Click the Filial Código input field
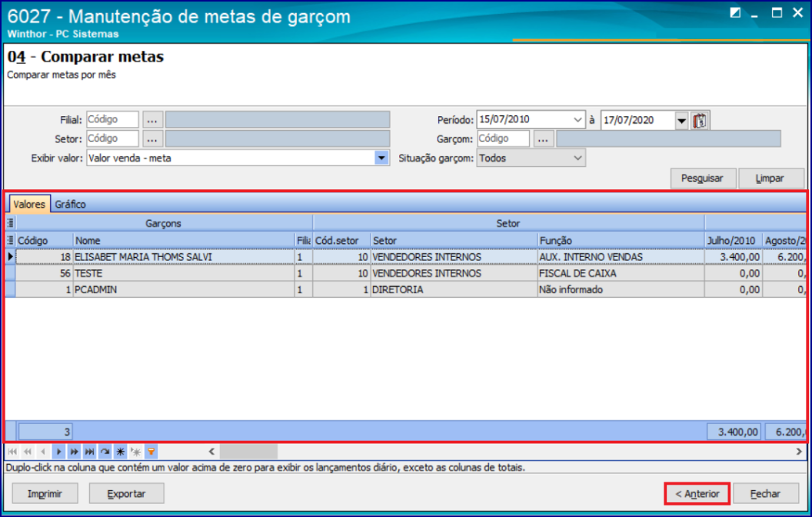 [112, 120]
